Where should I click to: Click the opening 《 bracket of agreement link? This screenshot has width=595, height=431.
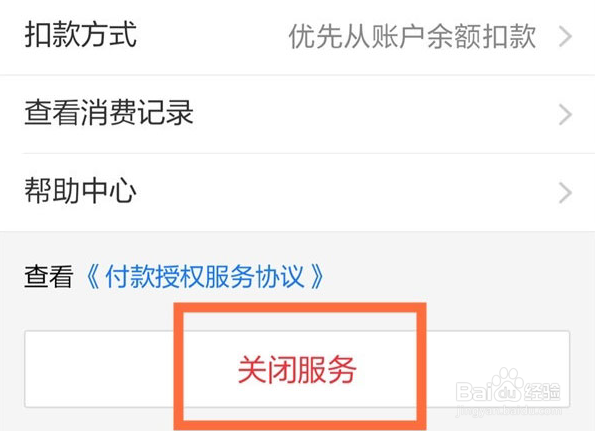pos(92,277)
